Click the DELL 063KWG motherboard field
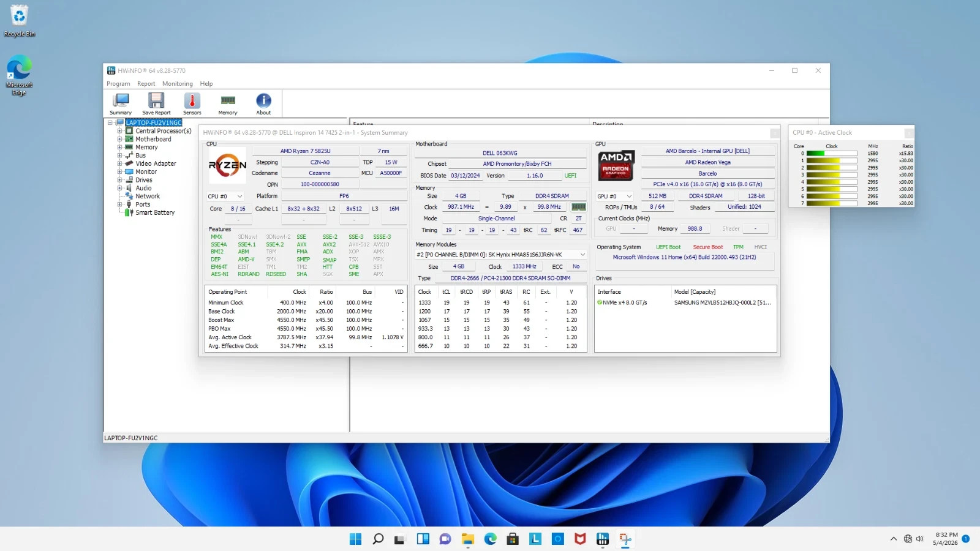 point(500,153)
